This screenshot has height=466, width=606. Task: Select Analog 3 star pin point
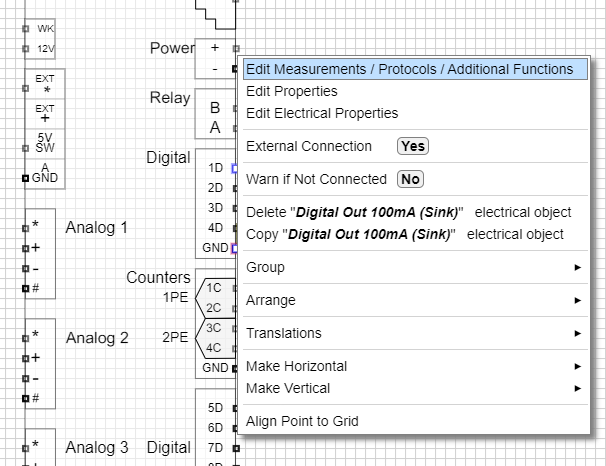(26, 448)
